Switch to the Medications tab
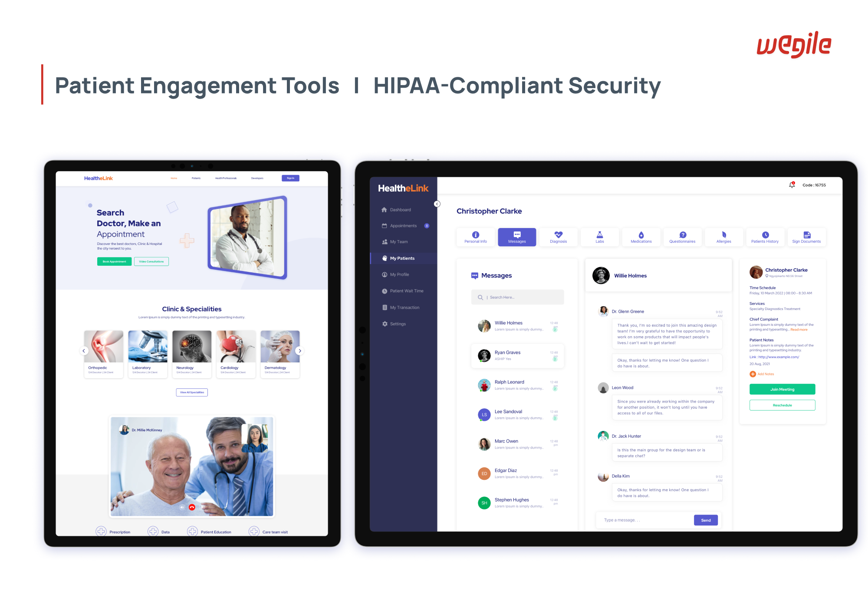This screenshot has width=868, height=608. pos(641,237)
